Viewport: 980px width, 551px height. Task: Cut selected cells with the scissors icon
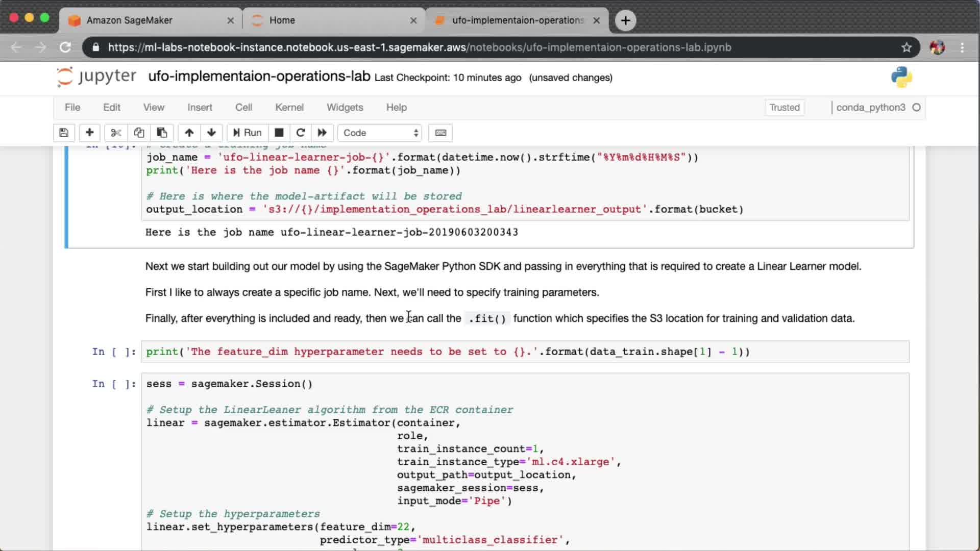116,133
